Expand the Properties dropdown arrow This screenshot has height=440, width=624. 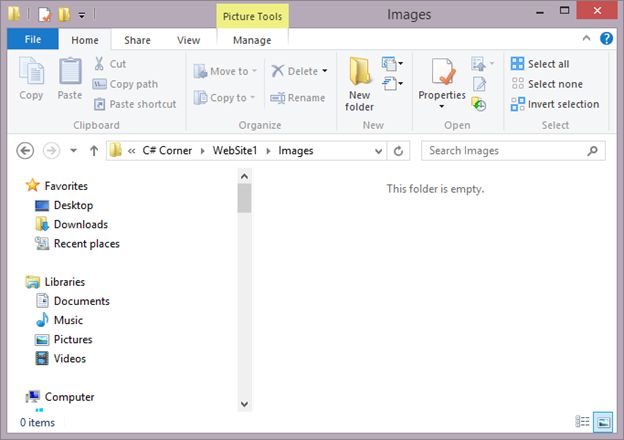(x=442, y=106)
